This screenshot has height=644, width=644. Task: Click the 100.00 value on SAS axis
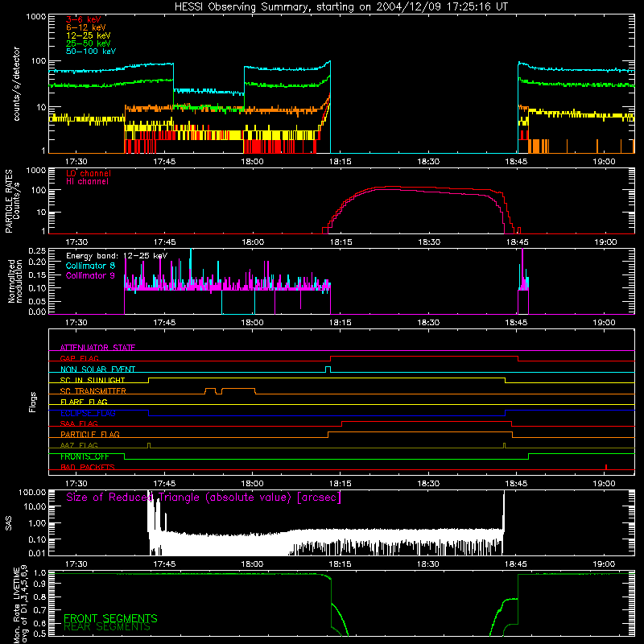click(32, 492)
